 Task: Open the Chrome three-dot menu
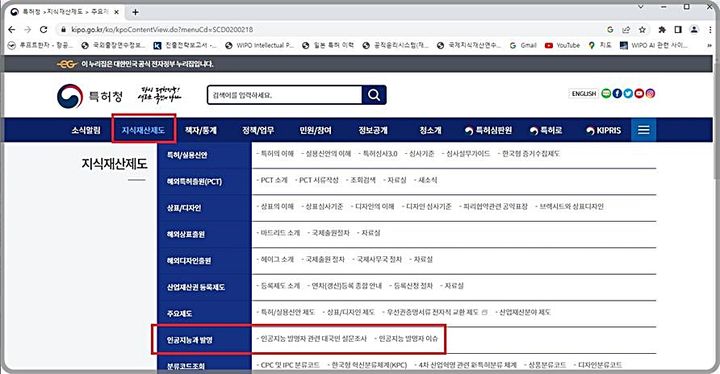click(x=710, y=29)
